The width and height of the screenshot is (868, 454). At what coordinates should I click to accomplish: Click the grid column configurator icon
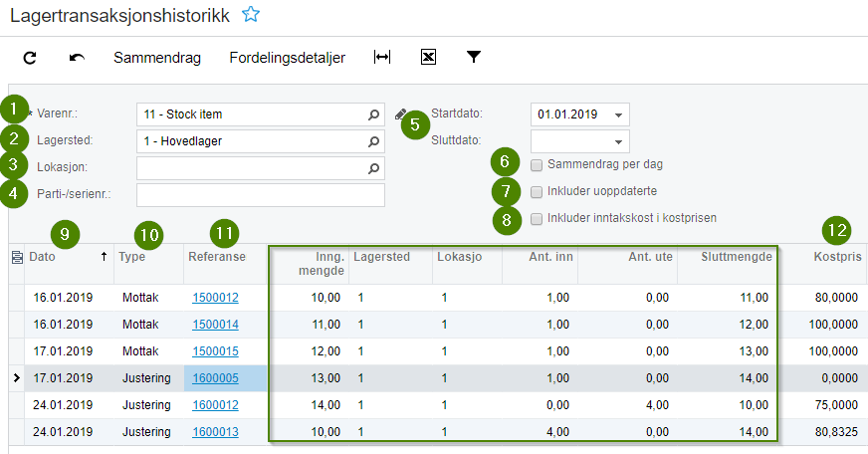(x=17, y=257)
